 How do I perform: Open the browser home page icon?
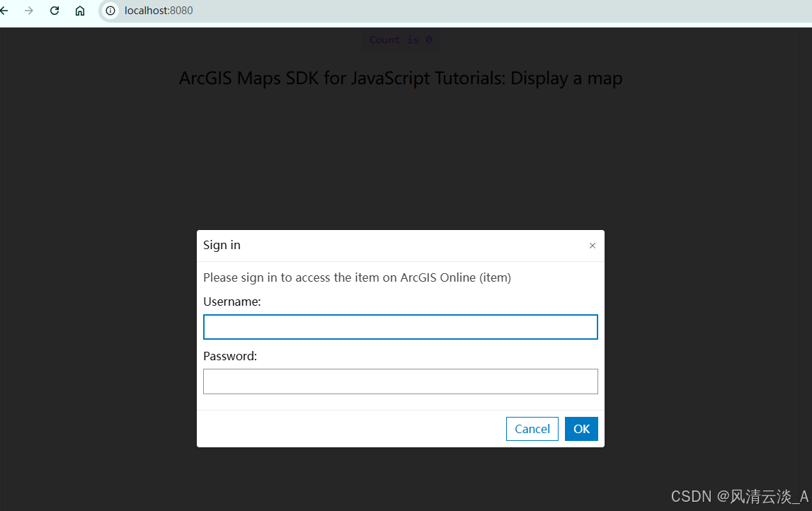80,11
